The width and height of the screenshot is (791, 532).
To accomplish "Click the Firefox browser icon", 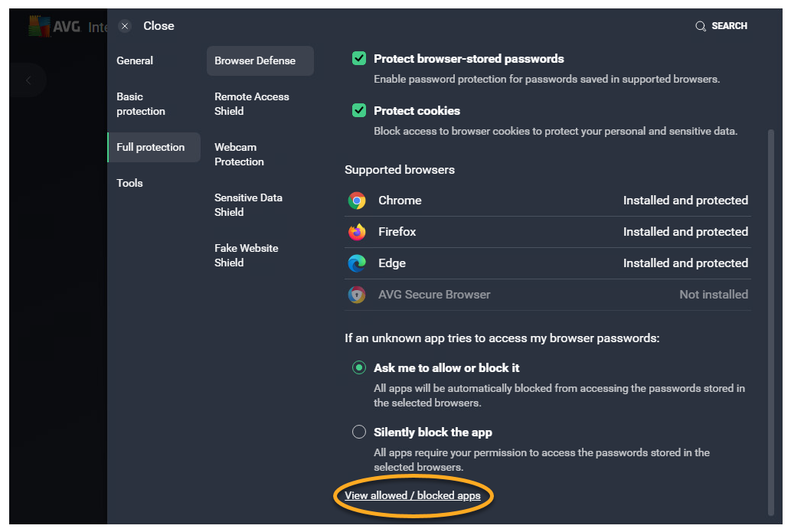I will [x=357, y=232].
